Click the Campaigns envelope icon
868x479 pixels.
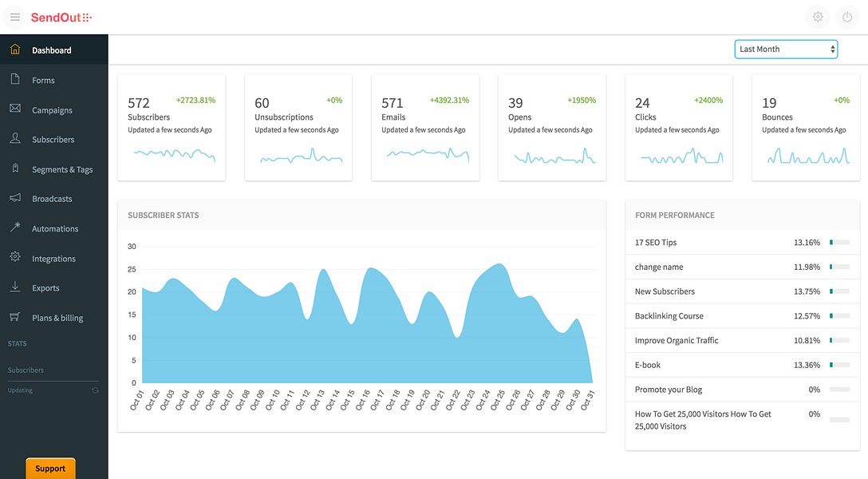15,109
